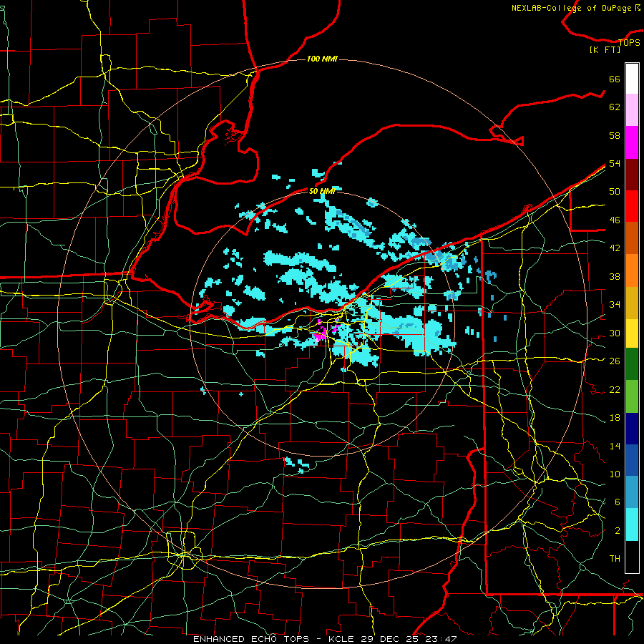Click the 6 legend value

[617, 502]
